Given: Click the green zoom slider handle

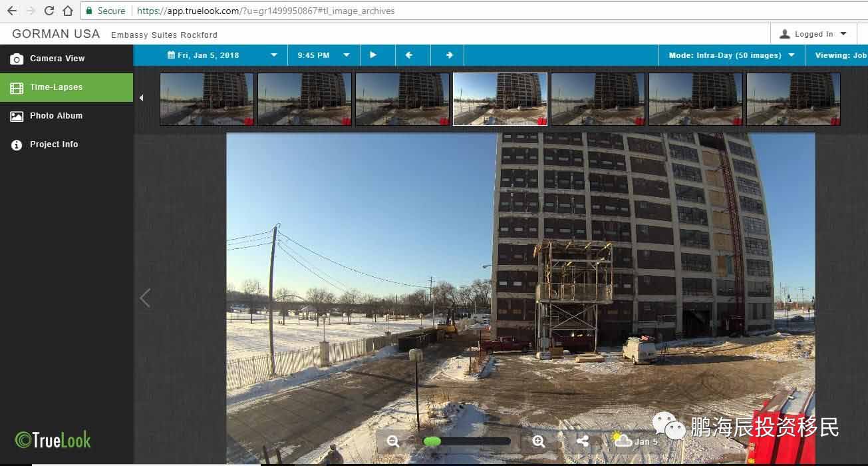Looking at the screenshot, I should [x=432, y=441].
